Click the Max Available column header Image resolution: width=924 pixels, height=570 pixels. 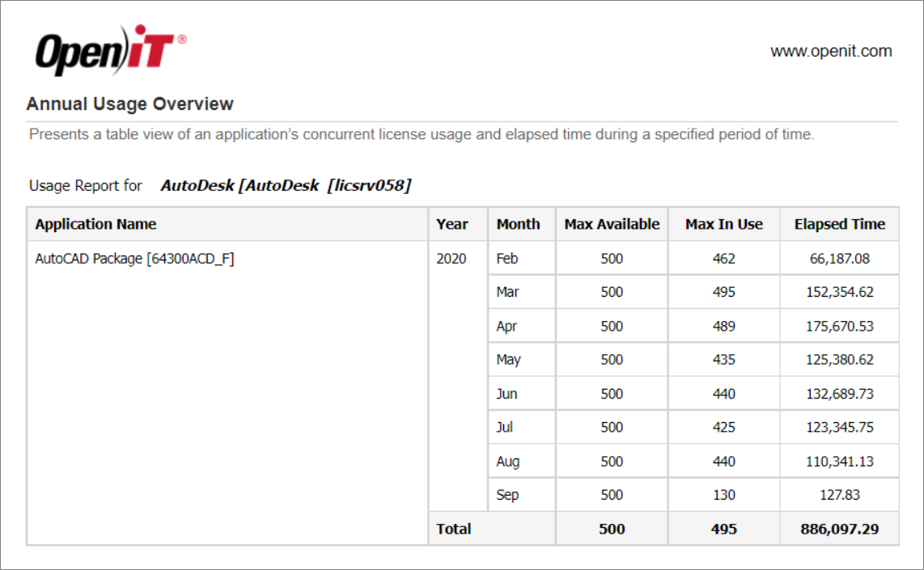612,224
